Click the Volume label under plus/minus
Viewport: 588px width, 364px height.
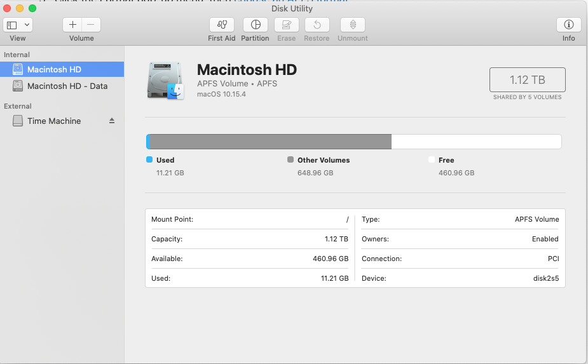pyautogui.click(x=81, y=38)
